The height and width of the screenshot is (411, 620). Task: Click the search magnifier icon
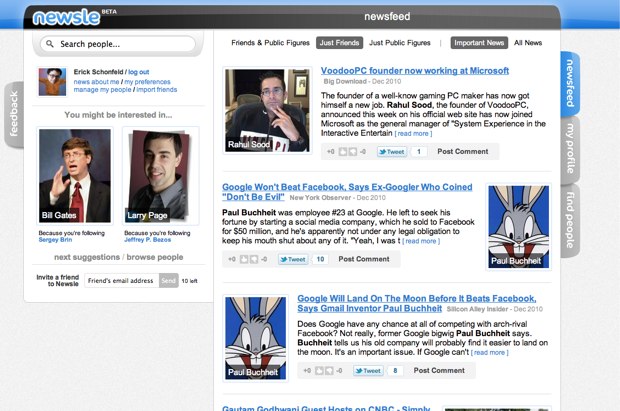[x=49, y=44]
